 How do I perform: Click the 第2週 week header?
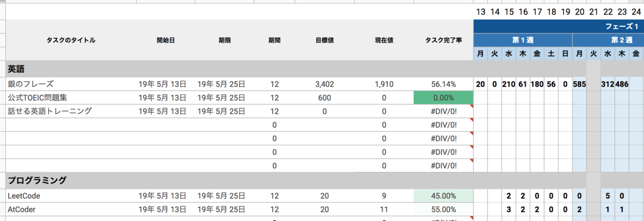[x=608, y=40]
